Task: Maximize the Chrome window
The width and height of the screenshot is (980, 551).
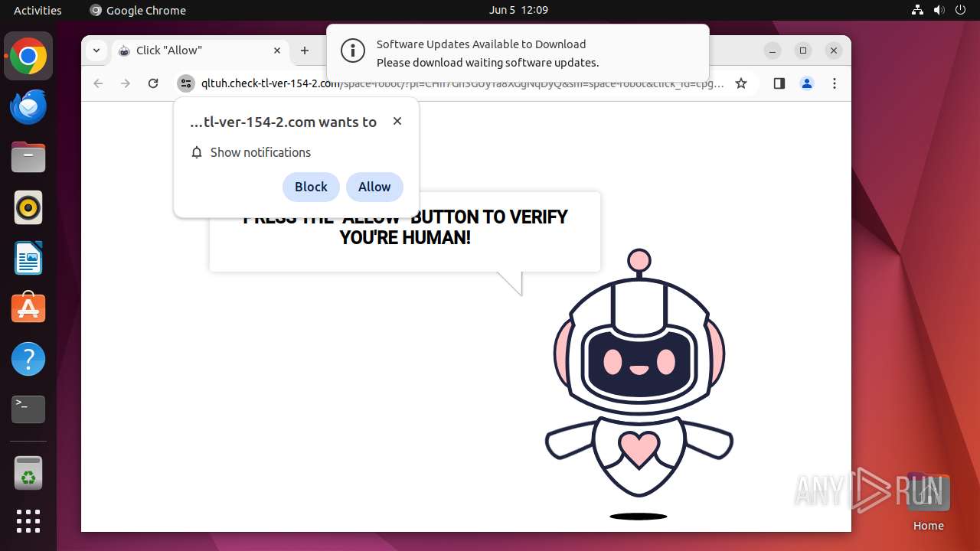Action: (x=803, y=51)
